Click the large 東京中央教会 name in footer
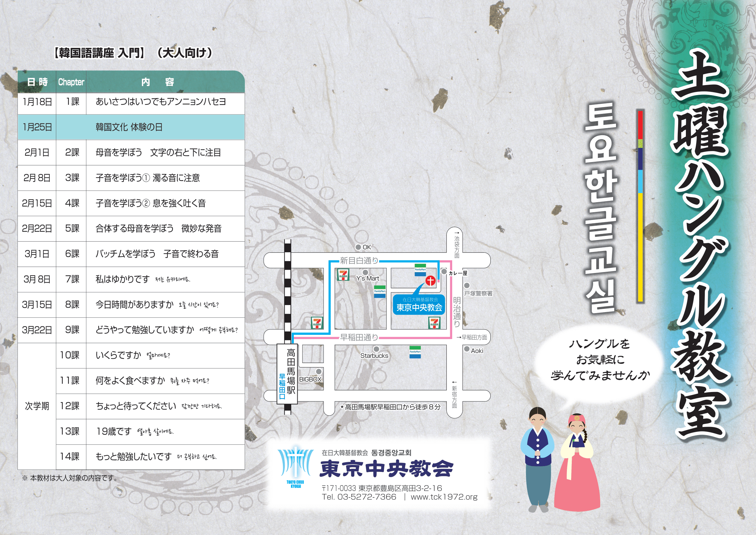 387,468
